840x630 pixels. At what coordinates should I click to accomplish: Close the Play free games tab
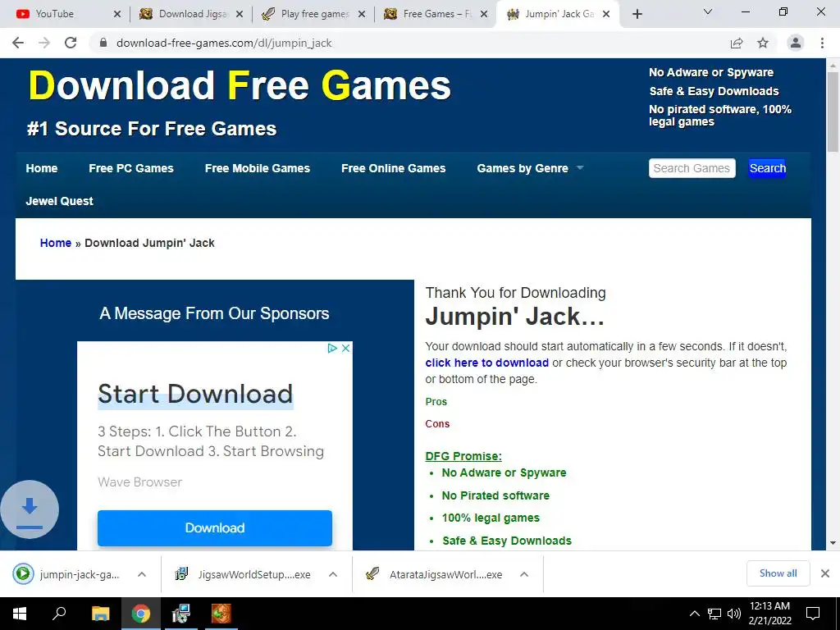(362, 14)
